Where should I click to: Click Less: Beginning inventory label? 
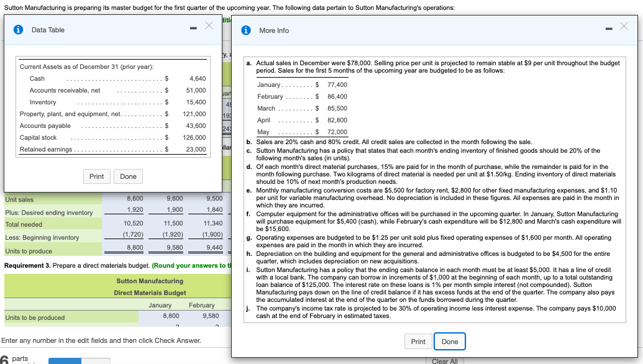[x=42, y=238]
